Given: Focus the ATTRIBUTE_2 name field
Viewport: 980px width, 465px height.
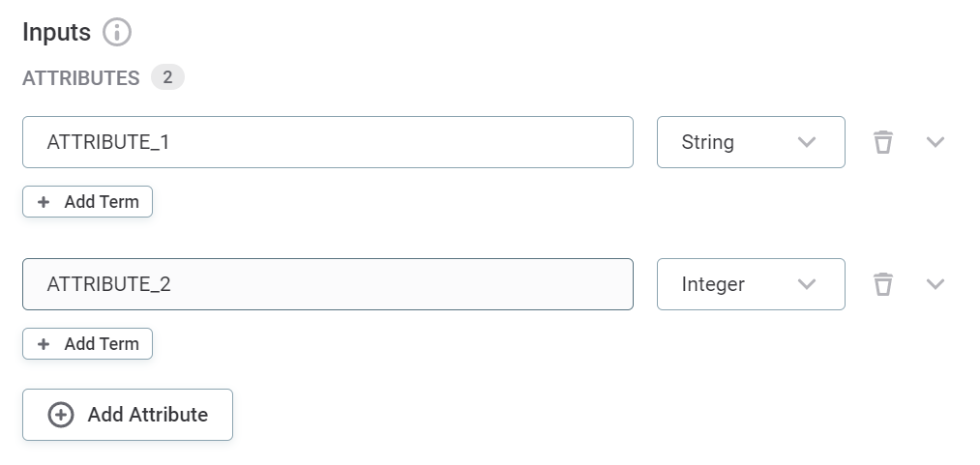Looking at the screenshot, I should point(327,284).
